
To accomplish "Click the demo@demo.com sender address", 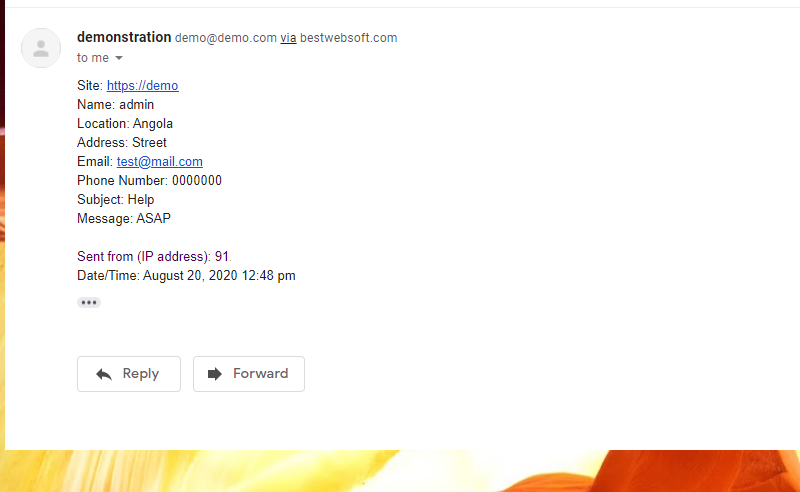I will coord(226,38).
